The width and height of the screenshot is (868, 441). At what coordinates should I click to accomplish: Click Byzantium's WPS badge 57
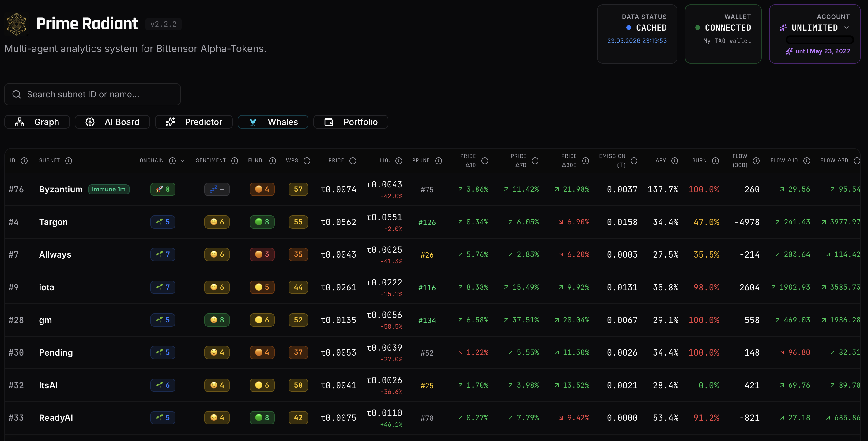click(x=298, y=189)
